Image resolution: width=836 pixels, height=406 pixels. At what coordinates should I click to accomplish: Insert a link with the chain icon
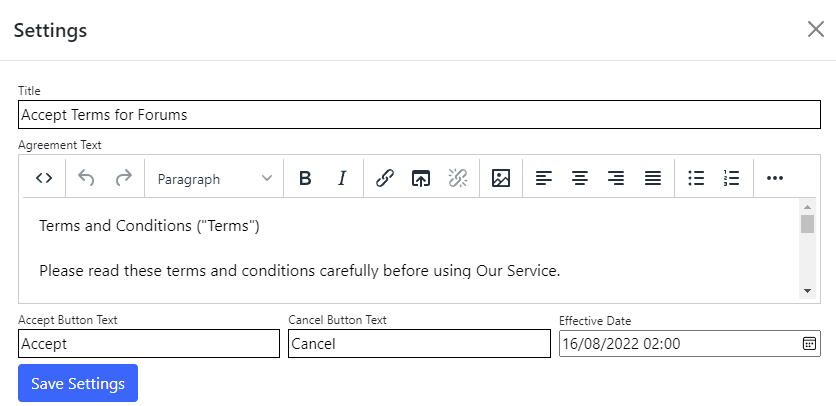pos(385,179)
